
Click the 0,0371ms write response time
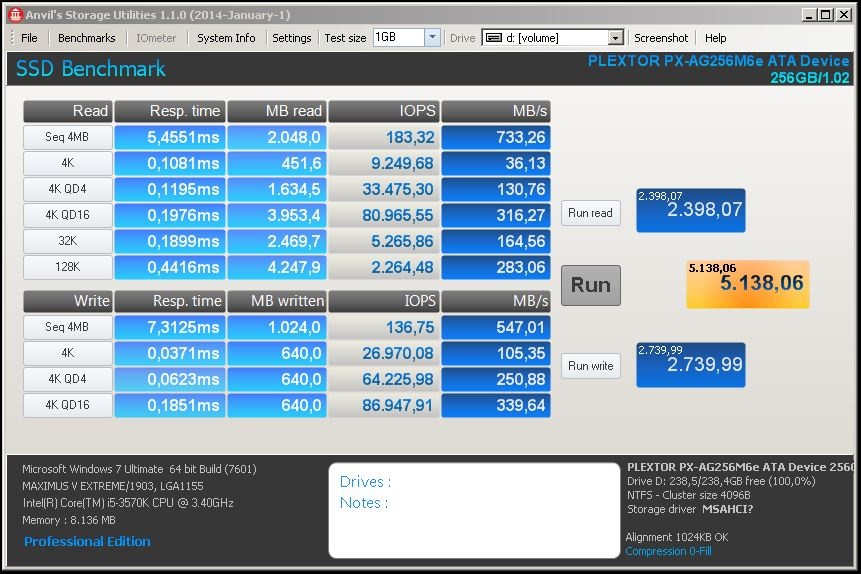tap(170, 353)
